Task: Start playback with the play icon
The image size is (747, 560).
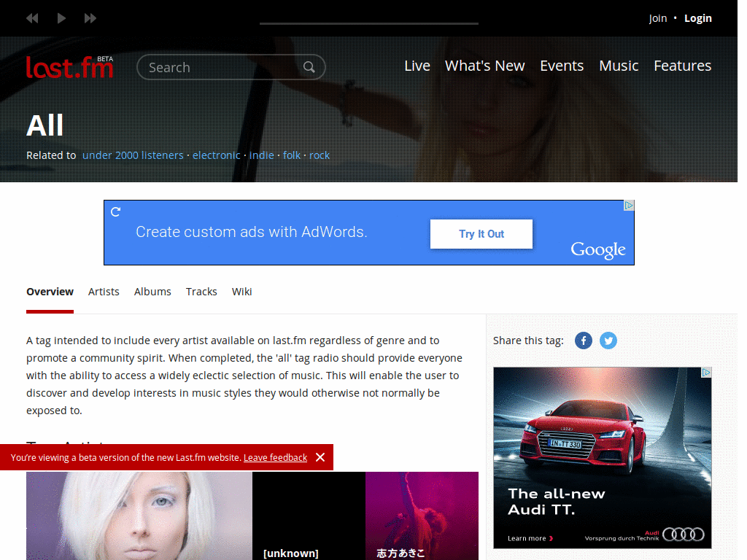Action: tap(61, 18)
